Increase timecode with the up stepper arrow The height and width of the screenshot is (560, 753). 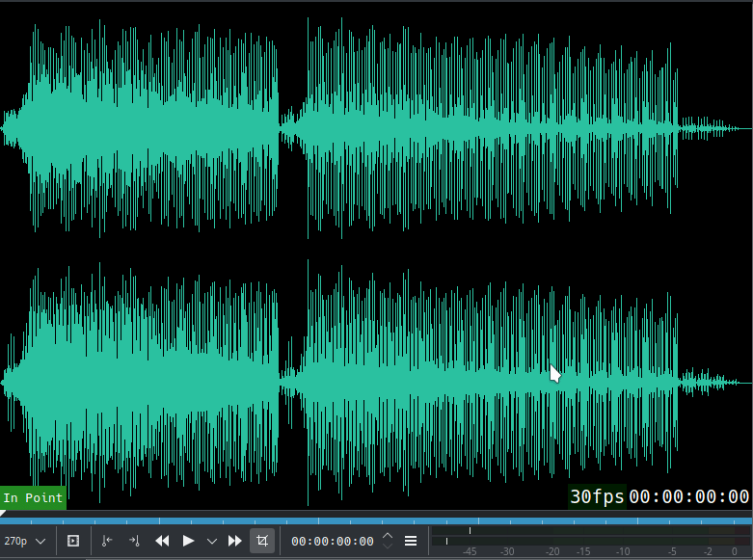(388, 536)
